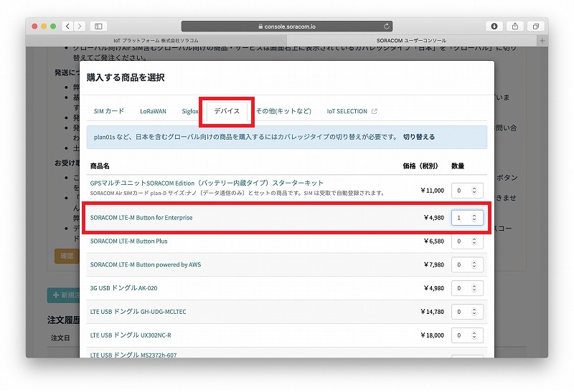Select the デバイス tab

pyautogui.click(x=227, y=111)
